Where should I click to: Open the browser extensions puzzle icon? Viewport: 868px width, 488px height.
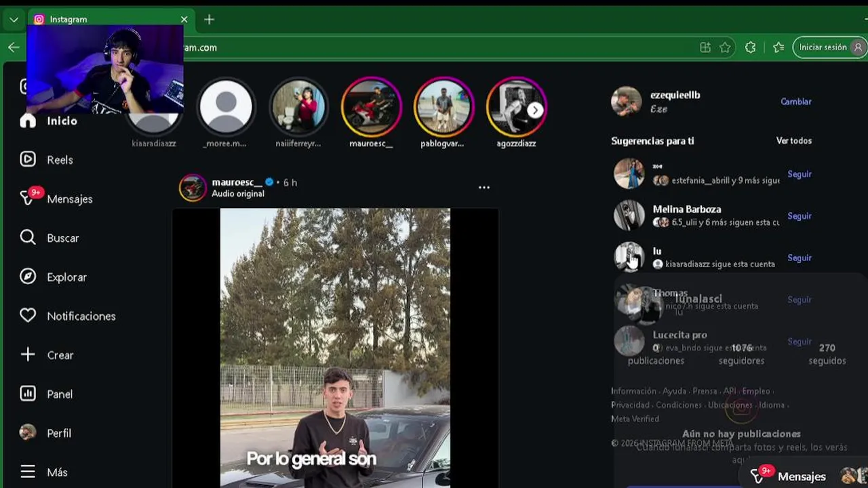[750, 47]
